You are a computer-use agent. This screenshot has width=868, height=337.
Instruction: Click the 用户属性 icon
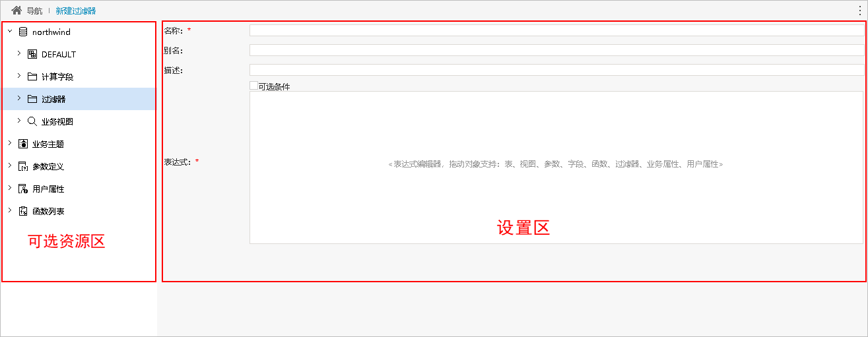click(23, 189)
